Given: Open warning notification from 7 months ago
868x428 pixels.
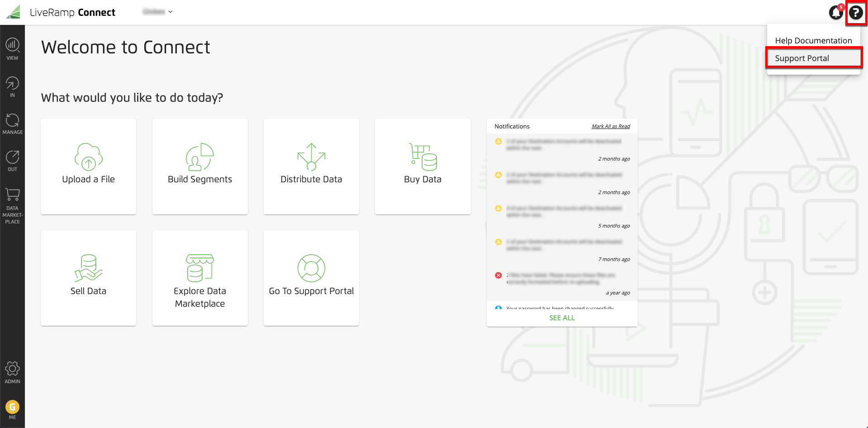Looking at the screenshot, I should (562, 251).
